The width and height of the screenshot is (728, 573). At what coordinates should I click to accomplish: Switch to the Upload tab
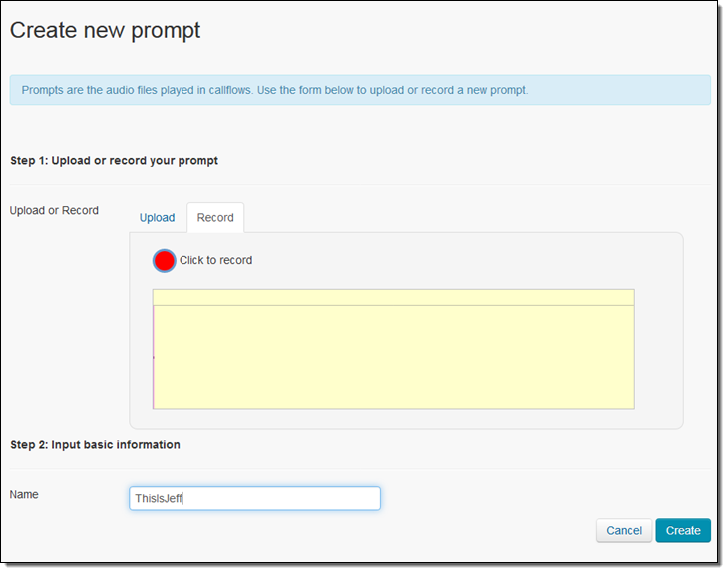(x=157, y=217)
